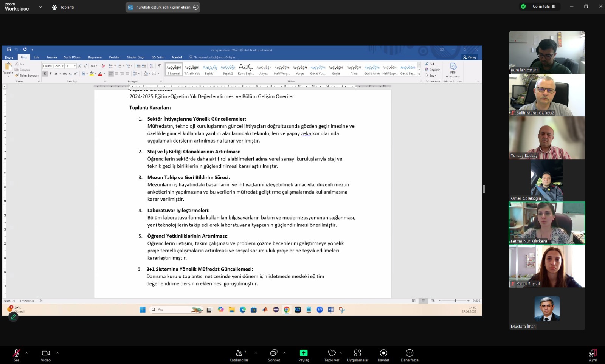Viewport: 605px width, 364px height.
Task: Click the Ne yapmak istediğinizi söyleyin box
Action: [214, 57]
